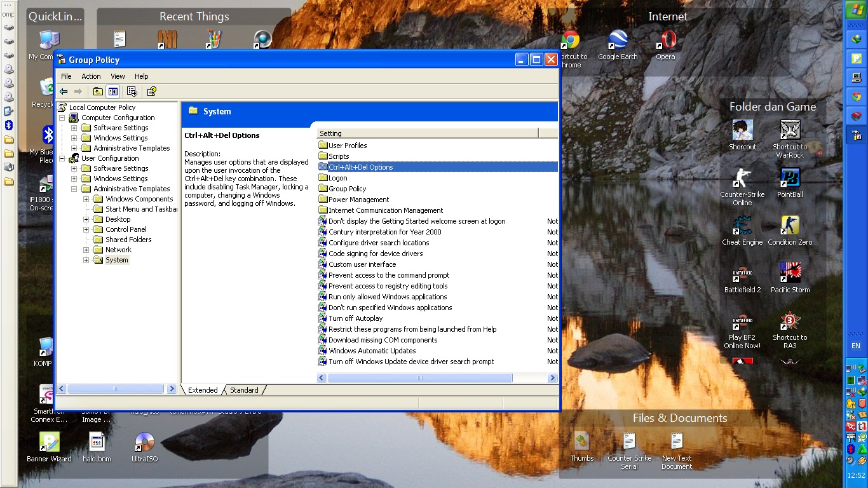Click the Windows Start button on taskbar
The width and height of the screenshot is (868, 488).
coord(855,10)
